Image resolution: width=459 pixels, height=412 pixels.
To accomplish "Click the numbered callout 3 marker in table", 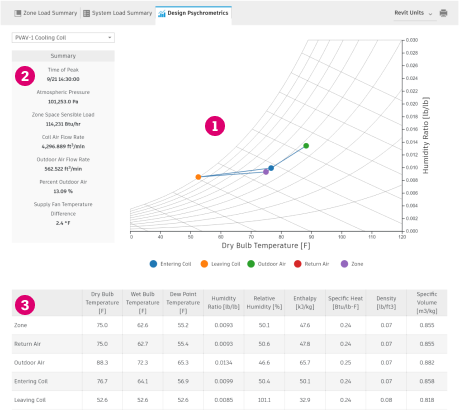I will tap(25, 305).
